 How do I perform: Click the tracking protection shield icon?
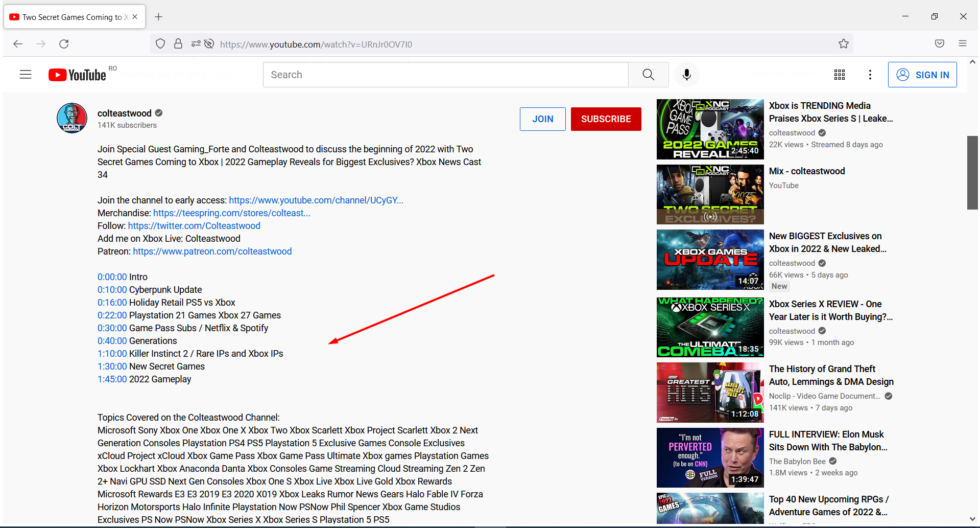click(x=160, y=43)
